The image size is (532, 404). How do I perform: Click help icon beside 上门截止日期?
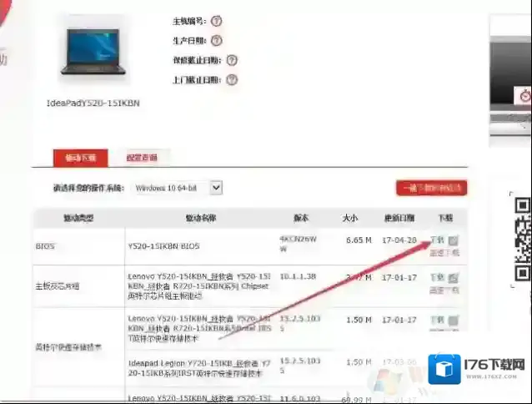(232, 80)
